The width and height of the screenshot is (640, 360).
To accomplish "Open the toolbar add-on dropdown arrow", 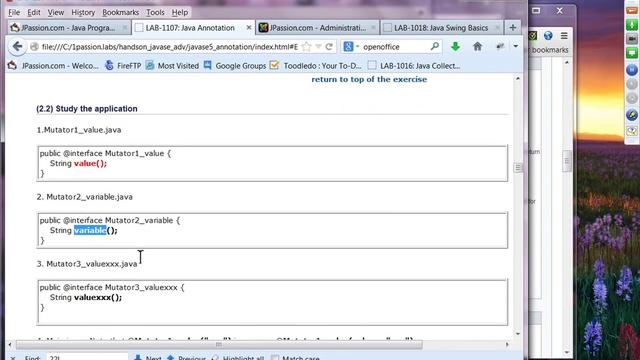I will [x=516, y=47].
